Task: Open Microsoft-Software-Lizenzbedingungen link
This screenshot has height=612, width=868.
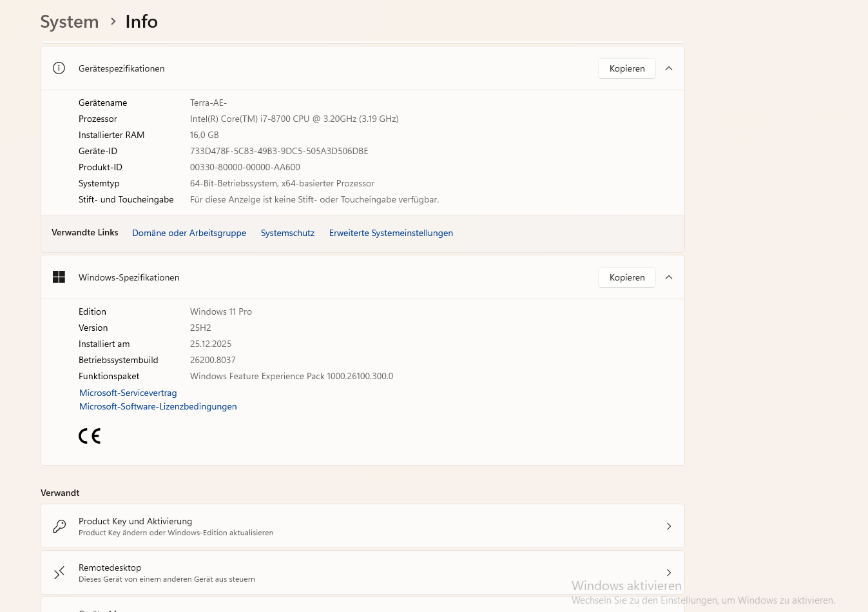Action: [x=158, y=406]
